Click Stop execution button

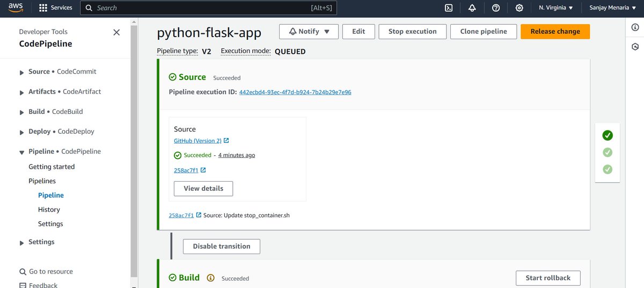point(413,32)
